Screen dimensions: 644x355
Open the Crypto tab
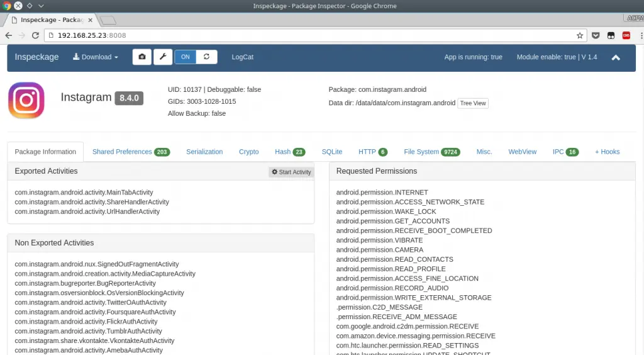tap(249, 152)
